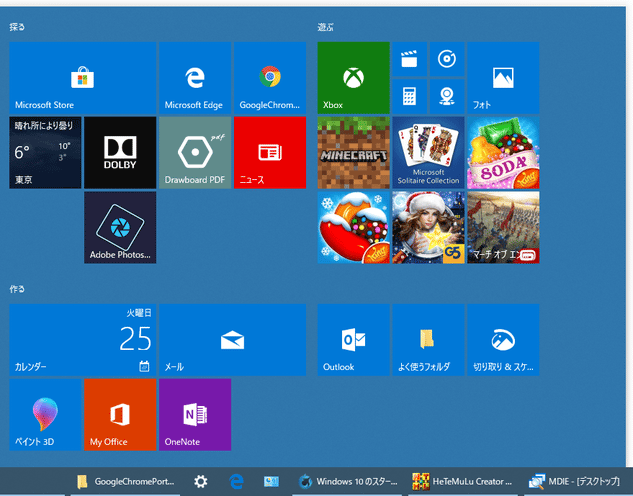Open the Tokyo weather tile
This screenshot has height=496, width=633.
pyautogui.click(x=45, y=153)
